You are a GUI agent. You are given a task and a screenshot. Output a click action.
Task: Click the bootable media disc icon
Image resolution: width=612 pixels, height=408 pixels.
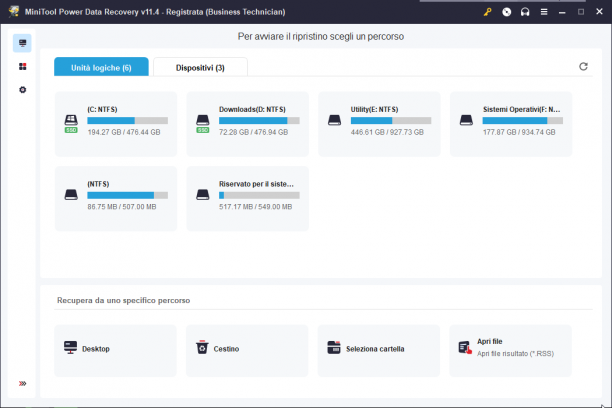[x=507, y=12]
